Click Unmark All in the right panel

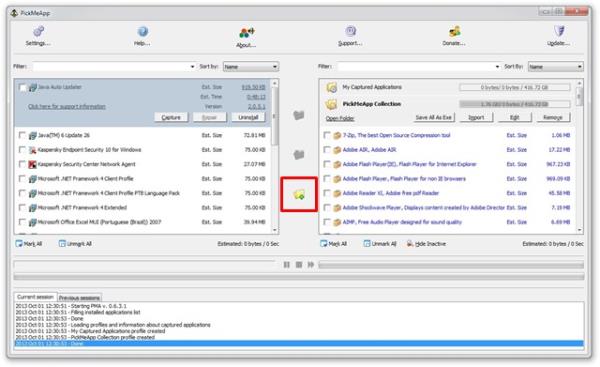[x=380, y=244]
